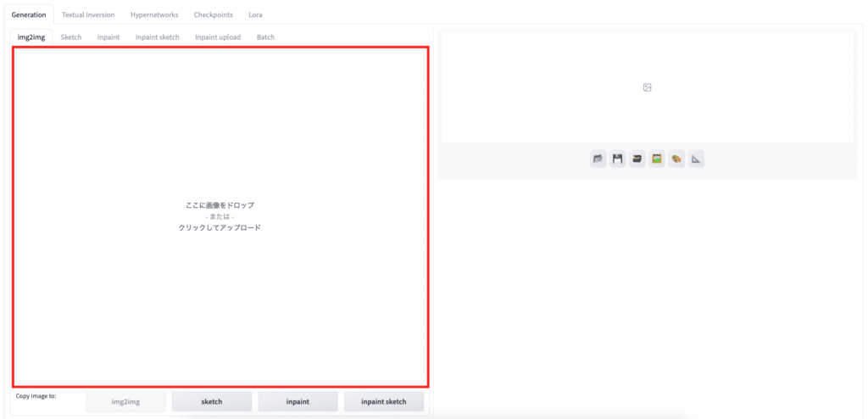Send image to img2img with the picture frame icon

click(x=657, y=159)
